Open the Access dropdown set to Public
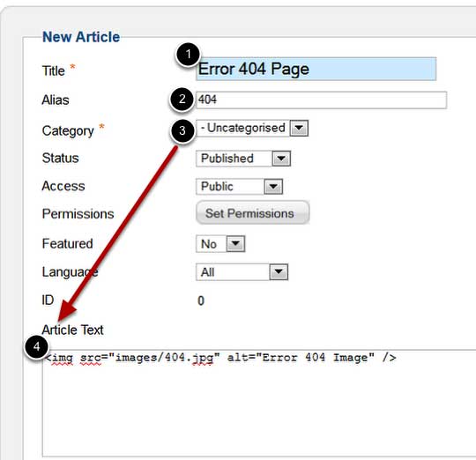This screenshot has height=460, width=476. click(x=240, y=186)
